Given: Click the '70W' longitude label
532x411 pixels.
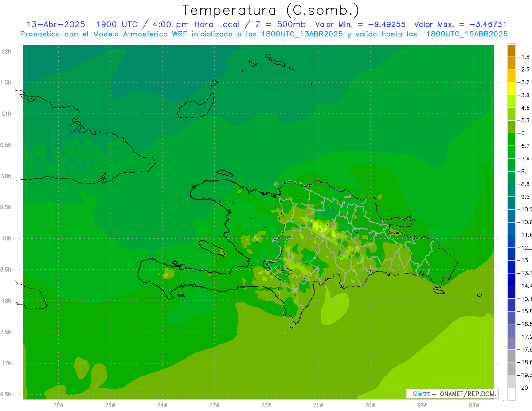Looking at the screenshot, I should pos(370,405).
